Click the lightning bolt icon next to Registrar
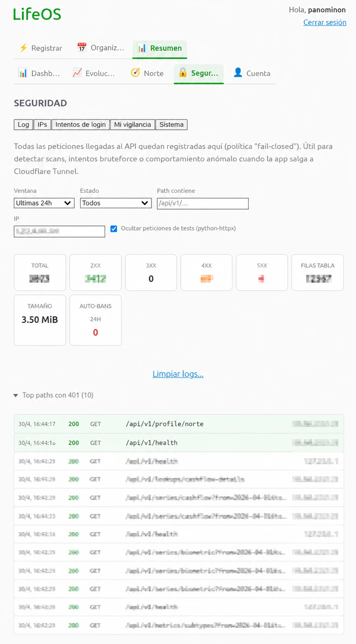This screenshot has width=356, height=644. pyautogui.click(x=24, y=48)
